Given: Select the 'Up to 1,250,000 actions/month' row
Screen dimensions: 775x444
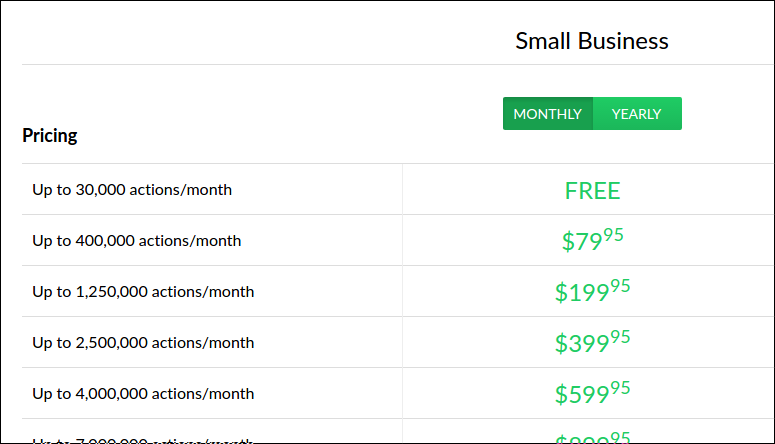Looking at the screenshot, I should pos(397,291).
